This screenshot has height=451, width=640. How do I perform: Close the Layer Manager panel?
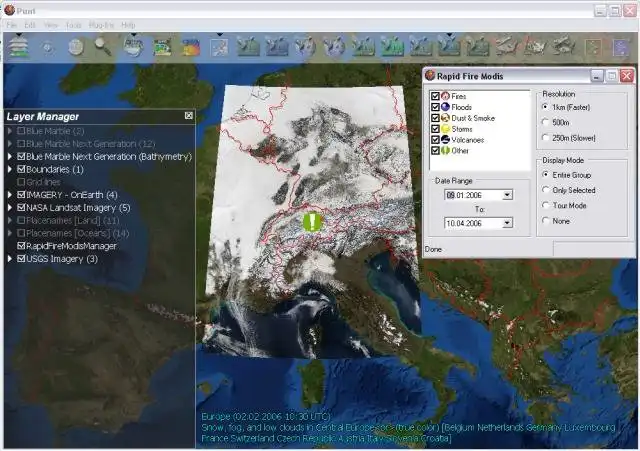coord(189,116)
